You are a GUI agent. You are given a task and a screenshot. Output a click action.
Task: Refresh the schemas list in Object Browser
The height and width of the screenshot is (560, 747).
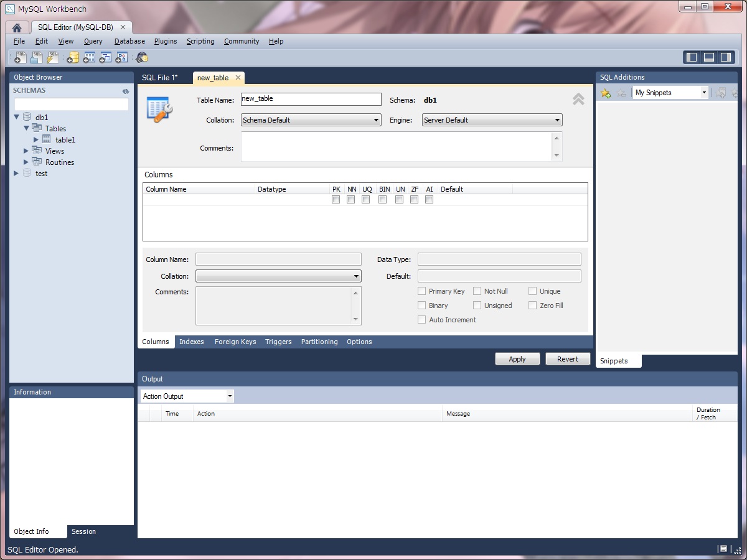[x=126, y=91]
